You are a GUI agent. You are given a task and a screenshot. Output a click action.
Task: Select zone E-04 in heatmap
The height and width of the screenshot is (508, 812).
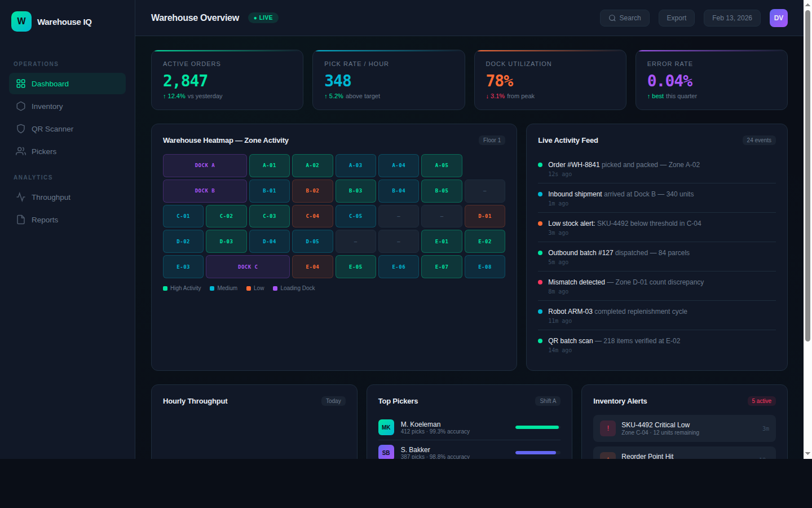point(312,267)
